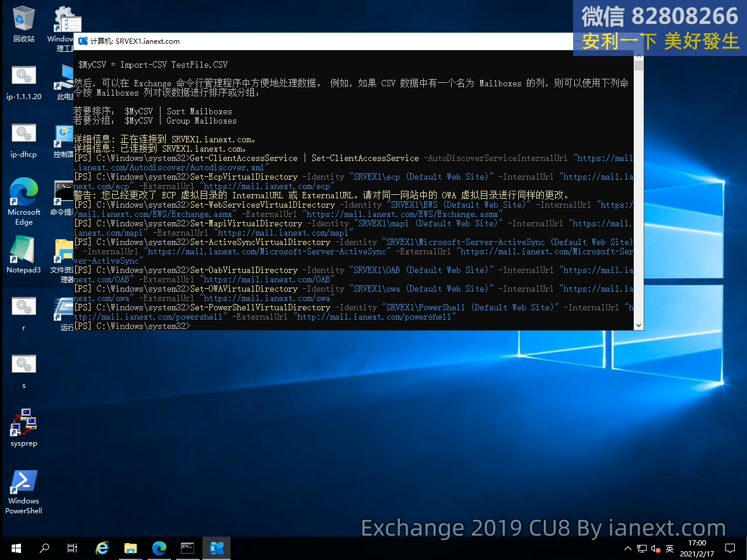
Task: Click the Set-ActiveSyncVirtualDirectory command text
Action: [260, 242]
